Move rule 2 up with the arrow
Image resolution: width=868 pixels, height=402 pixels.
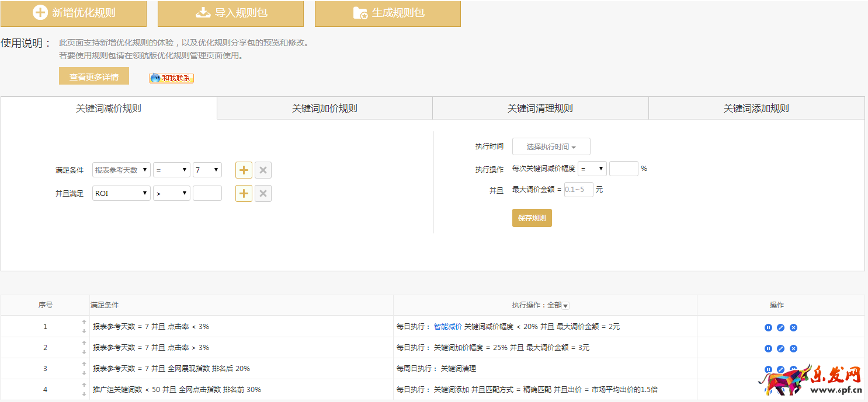[x=84, y=343]
